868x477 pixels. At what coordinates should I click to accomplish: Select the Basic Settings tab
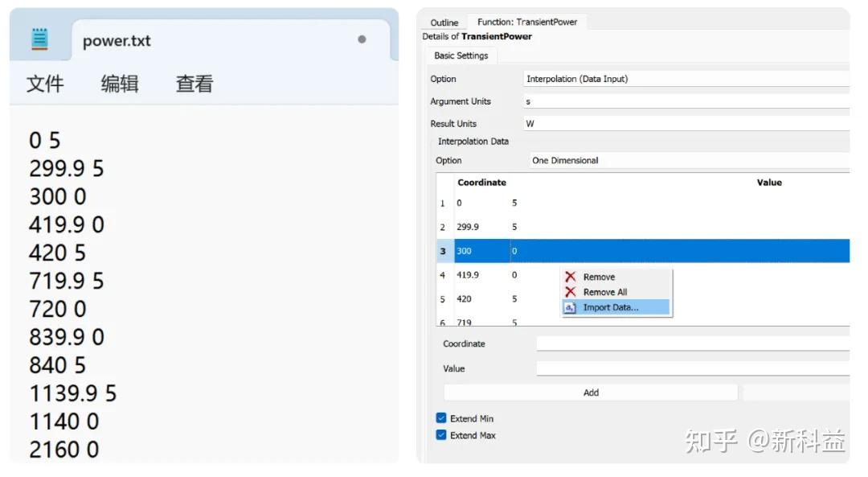pos(461,56)
